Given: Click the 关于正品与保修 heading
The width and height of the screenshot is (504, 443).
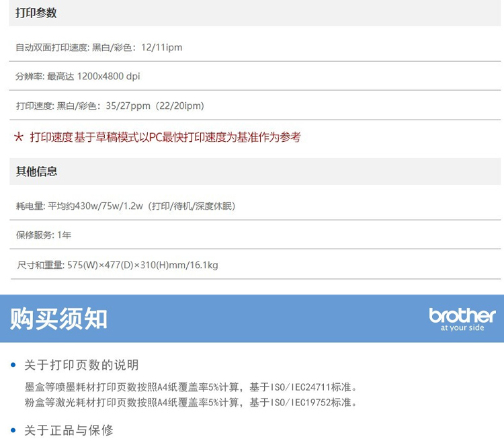Looking at the screenshot, I should coord(69,430).
